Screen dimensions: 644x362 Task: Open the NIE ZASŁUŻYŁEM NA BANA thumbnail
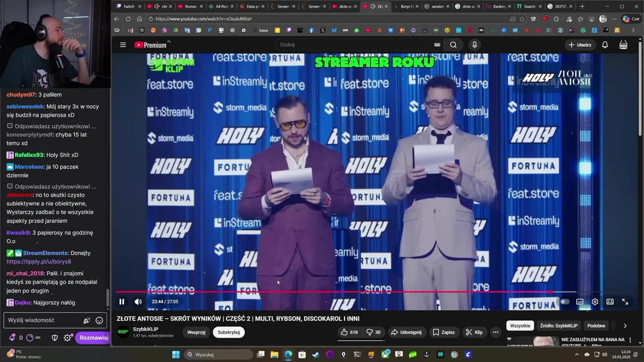tap(532, 341)
